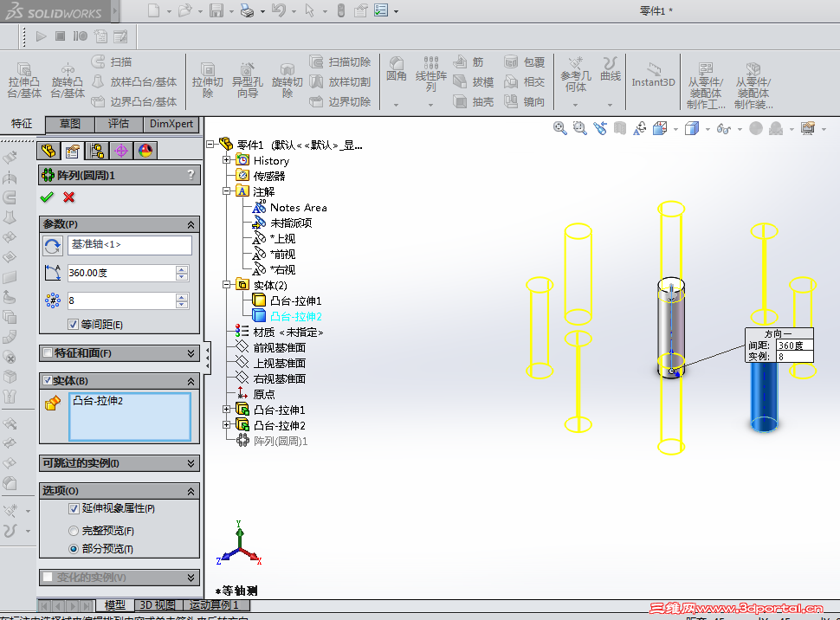Switch to the Evaluate (评估) tab
Image resolution: width=840 pixels, height=620 pixels.
(x=119, y=124)
